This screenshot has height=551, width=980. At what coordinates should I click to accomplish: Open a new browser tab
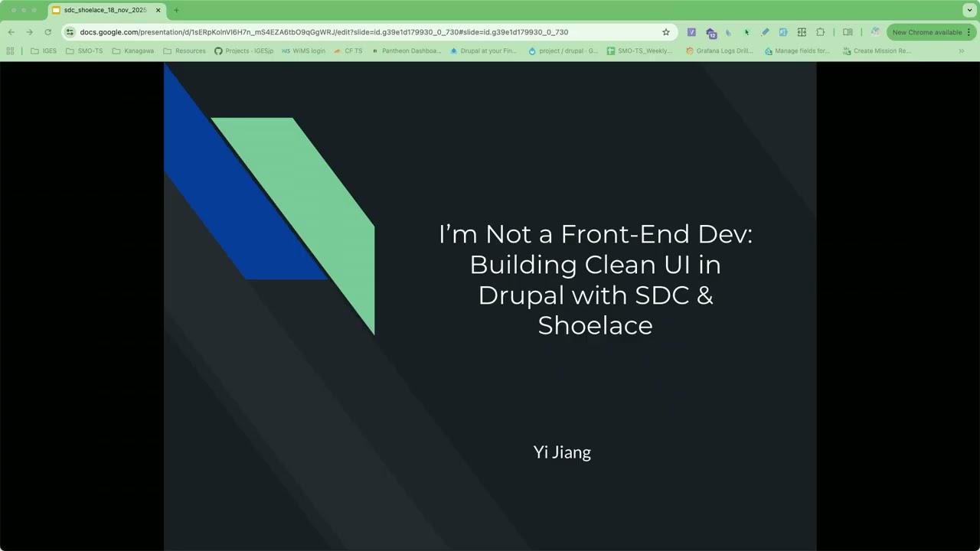[176, 10]
